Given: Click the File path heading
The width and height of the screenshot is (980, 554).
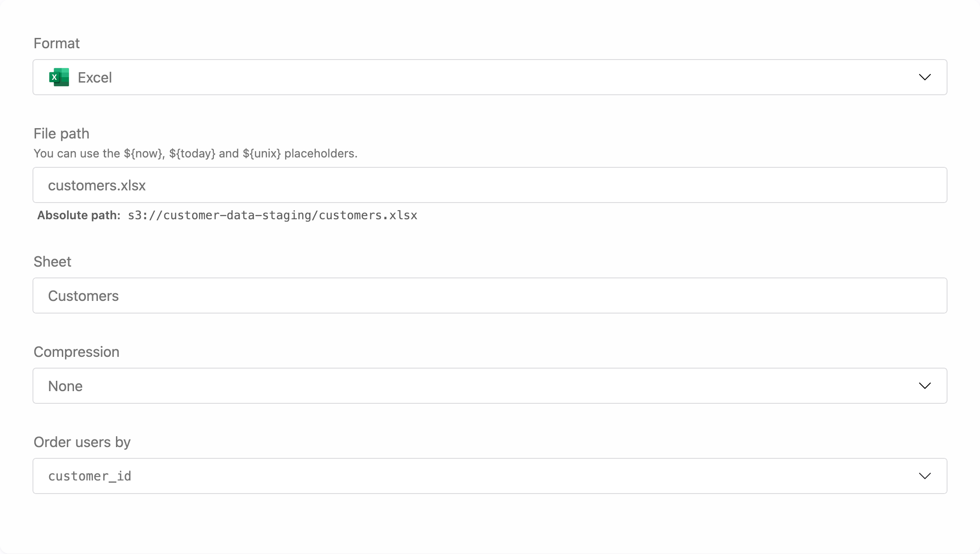Looking at the screenshot, I should (61, 133).
